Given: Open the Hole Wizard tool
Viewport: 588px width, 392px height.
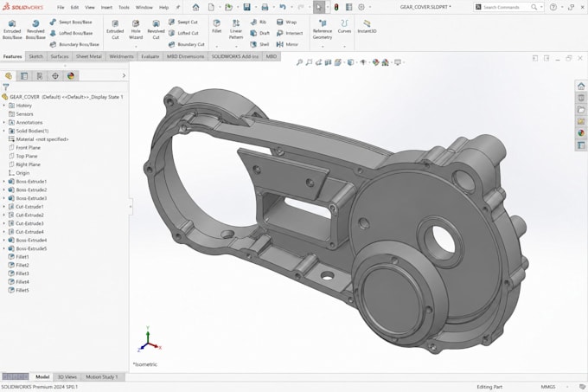Looking at the screenshot, I should click(x=136, y=29).
